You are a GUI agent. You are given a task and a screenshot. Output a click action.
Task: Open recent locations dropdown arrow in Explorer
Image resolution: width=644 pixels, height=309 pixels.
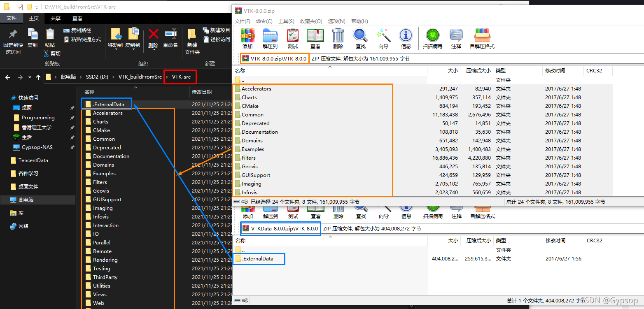(30, 77)
